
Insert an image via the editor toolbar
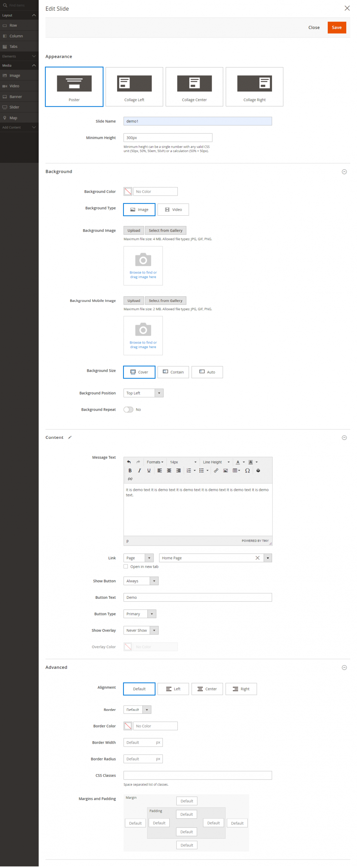(x=226, y=470)
